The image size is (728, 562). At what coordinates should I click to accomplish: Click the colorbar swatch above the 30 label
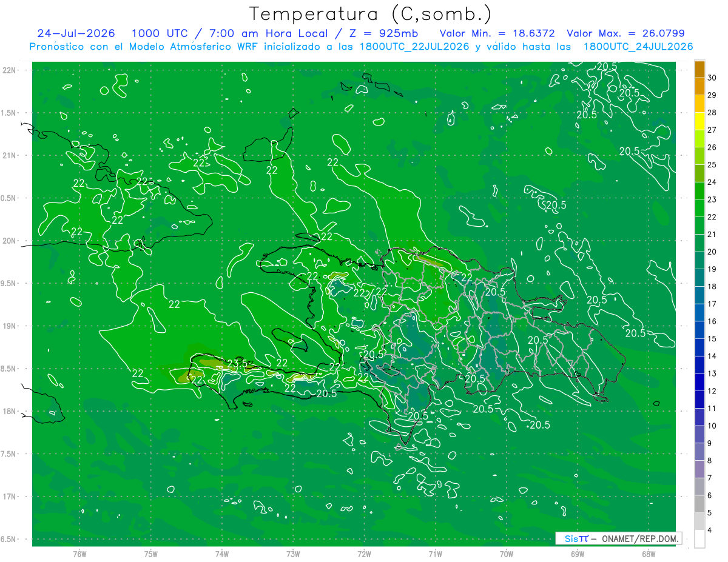click(700, 69)
